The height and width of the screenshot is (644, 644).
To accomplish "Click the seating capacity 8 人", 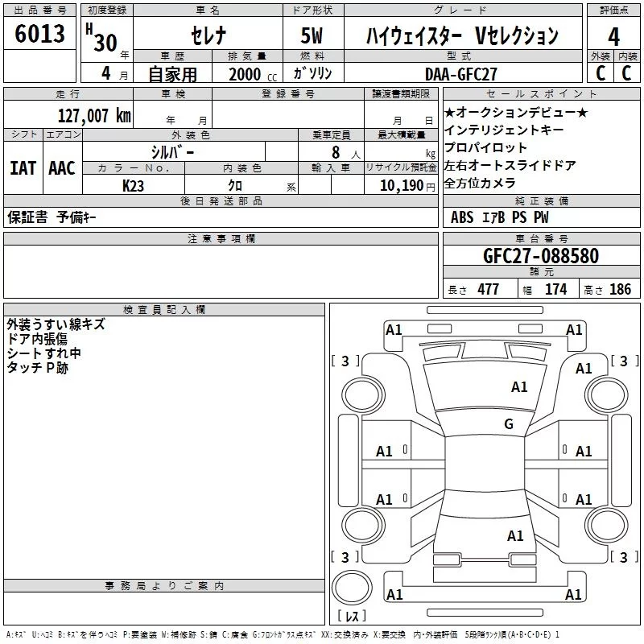I will tap(345, 153).
